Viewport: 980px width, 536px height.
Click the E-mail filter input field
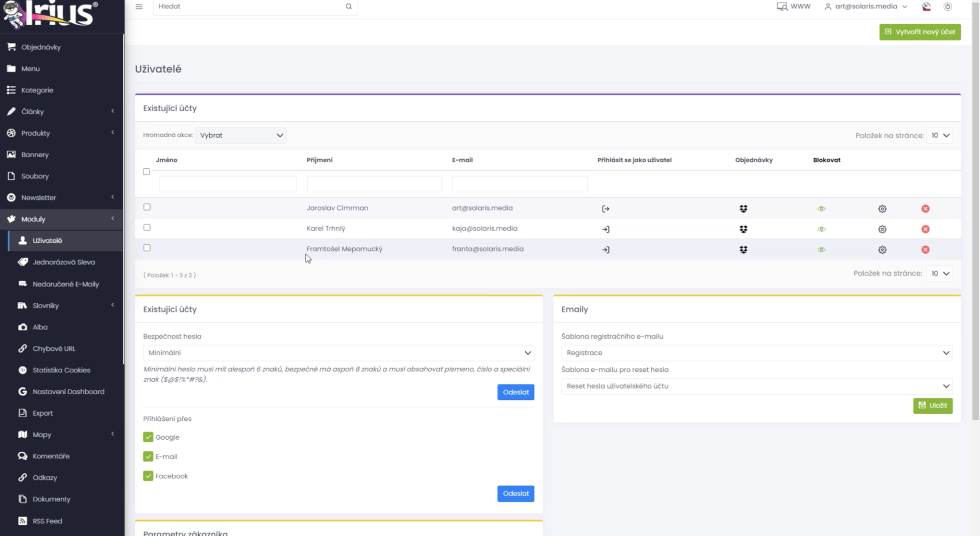click(519, 184)
